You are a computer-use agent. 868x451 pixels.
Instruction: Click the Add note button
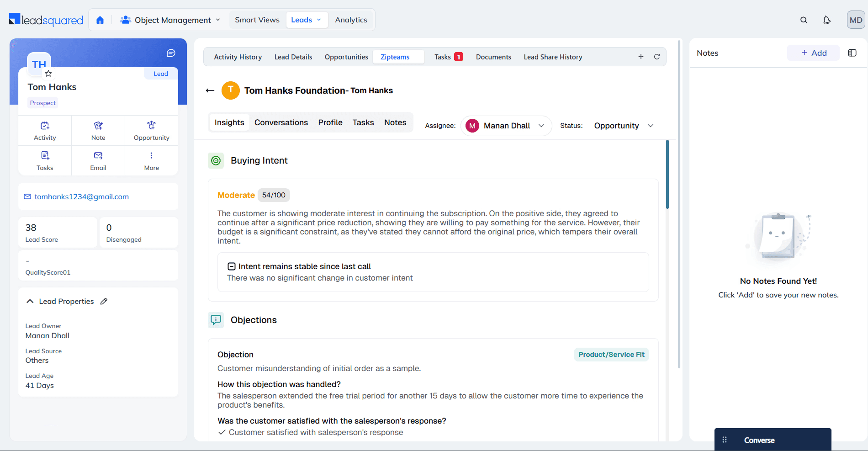814,53
